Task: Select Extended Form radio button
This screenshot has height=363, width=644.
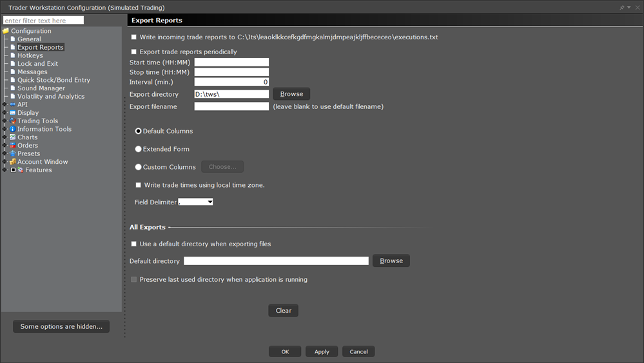Action: coord(139,149)
